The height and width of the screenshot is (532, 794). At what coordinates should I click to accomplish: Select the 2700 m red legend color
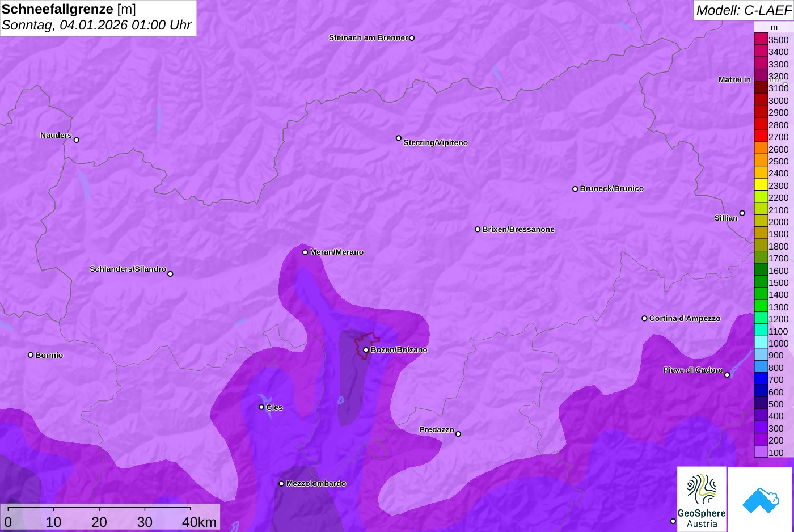click(761, 136)
